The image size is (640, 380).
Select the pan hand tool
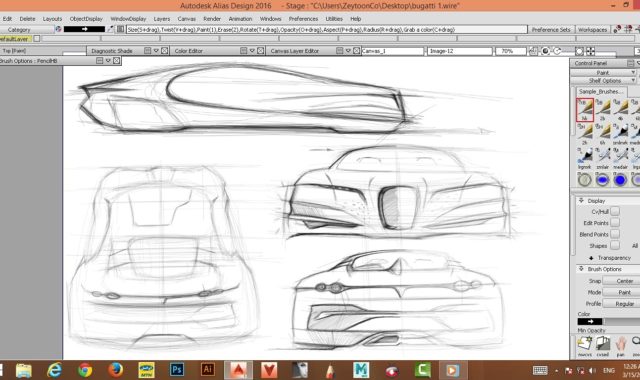620,346
